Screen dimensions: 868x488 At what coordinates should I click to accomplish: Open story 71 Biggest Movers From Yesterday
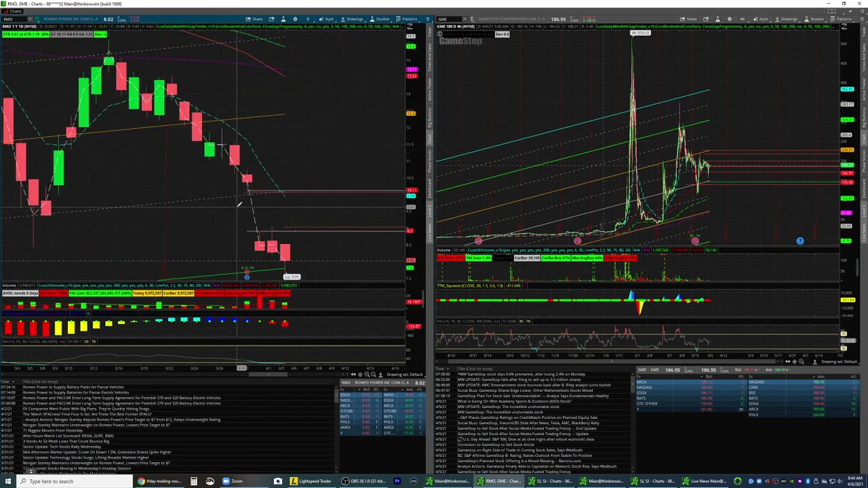pos(53,430)
